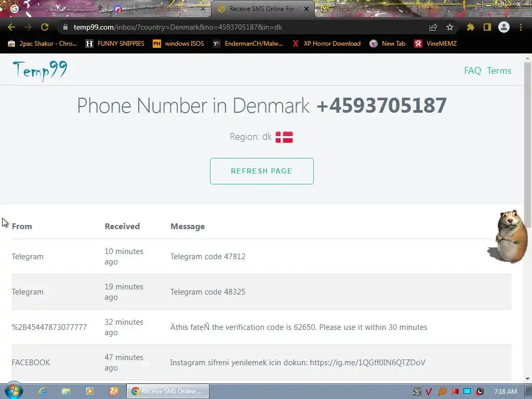Click the 47 minutes ago cell
The height and width of the screenshot is (399, 532).
(124, 362)
